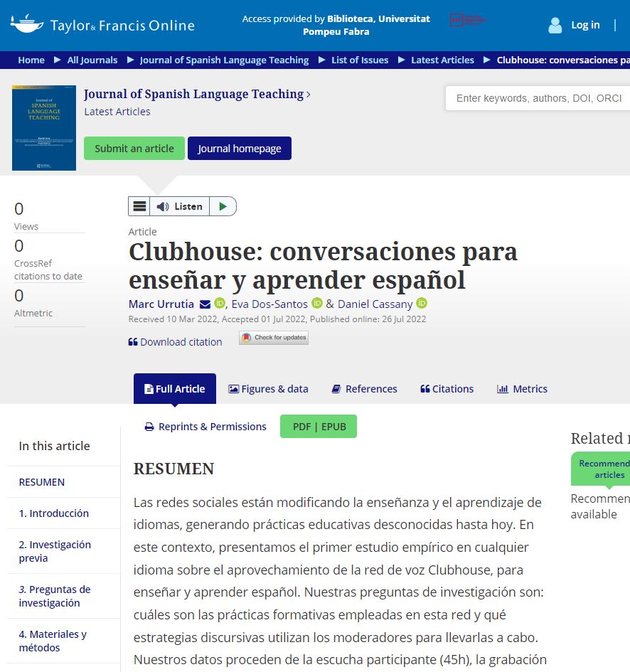Click the Taylor & Francis Online logo
The height and width of the screenshot is (672, 630).
pyautogui.click(x=102, y=24)
